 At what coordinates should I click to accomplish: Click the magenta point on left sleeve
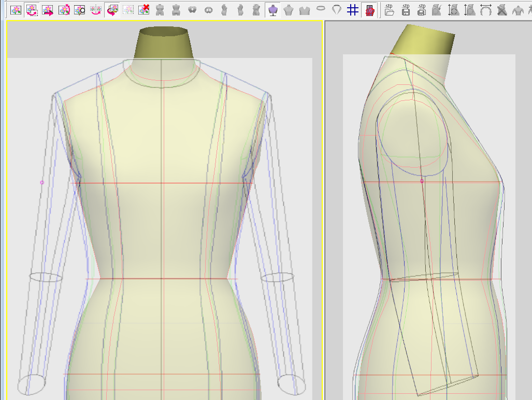tap(42, 182)
